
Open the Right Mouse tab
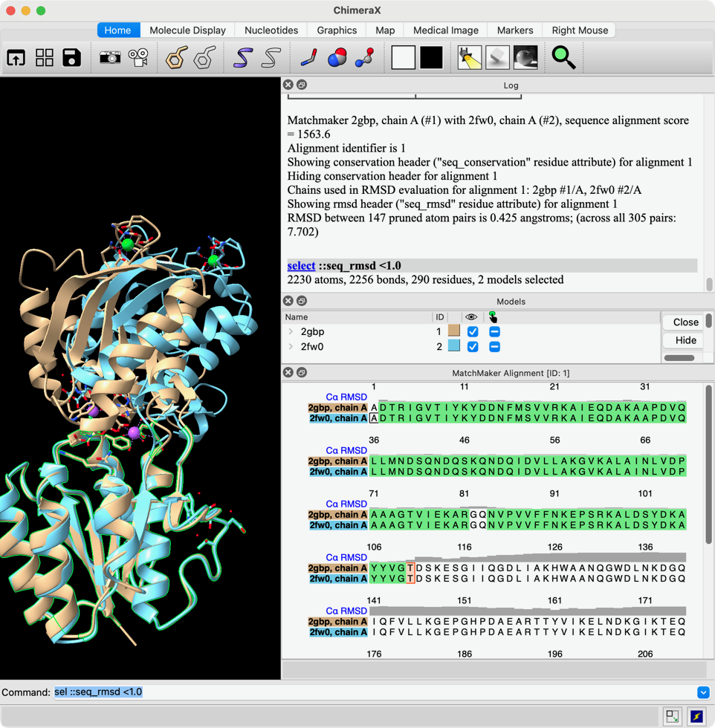click(x=580, y=30)
